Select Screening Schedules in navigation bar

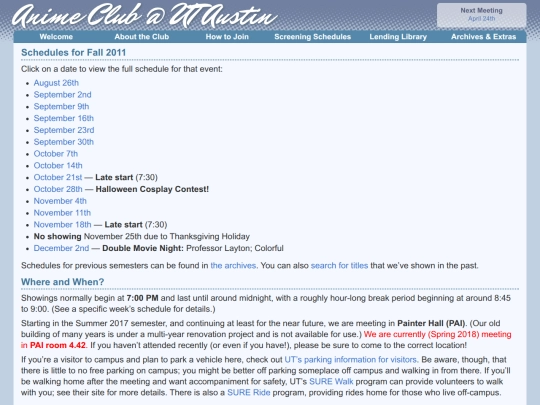(312, 37)
